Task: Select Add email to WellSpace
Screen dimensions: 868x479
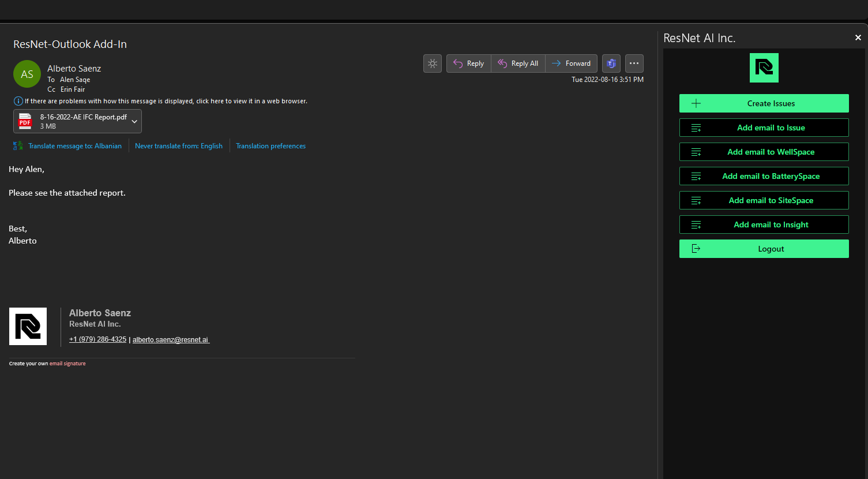Action: point(764,152)
